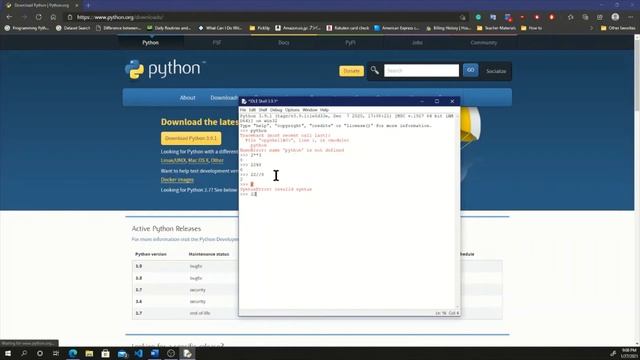Open Microsoft Store from the taskbar

point(105,353)
